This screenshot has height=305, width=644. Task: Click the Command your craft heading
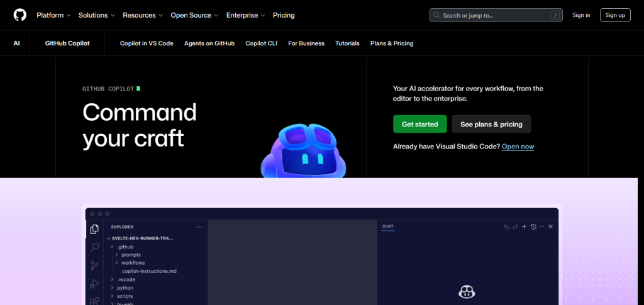(x=140, y=125)
